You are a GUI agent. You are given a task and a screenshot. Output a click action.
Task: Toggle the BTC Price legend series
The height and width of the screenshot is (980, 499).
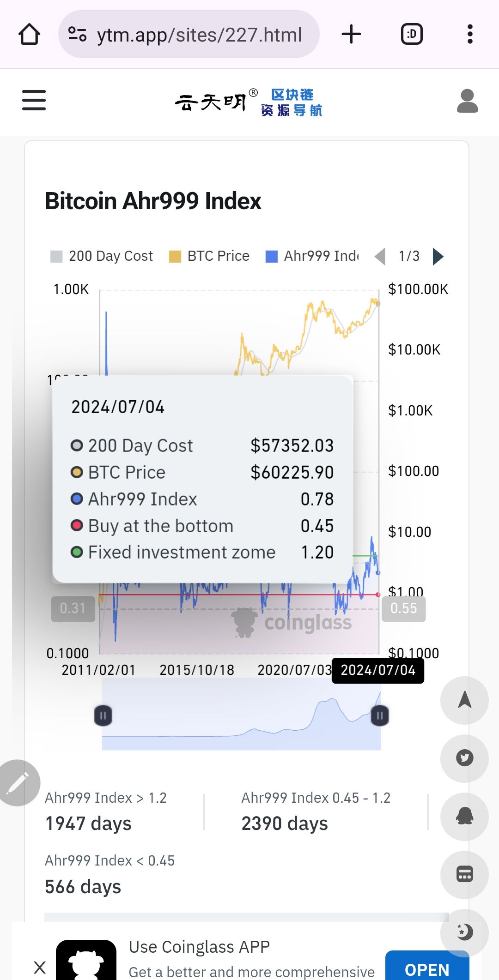tap(209, 256)
